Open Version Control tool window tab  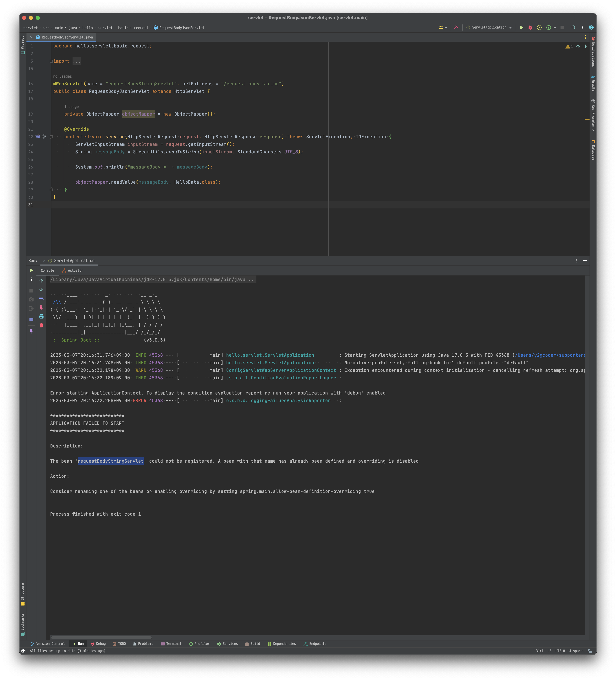pyautogui.click(x=48, y=644)
